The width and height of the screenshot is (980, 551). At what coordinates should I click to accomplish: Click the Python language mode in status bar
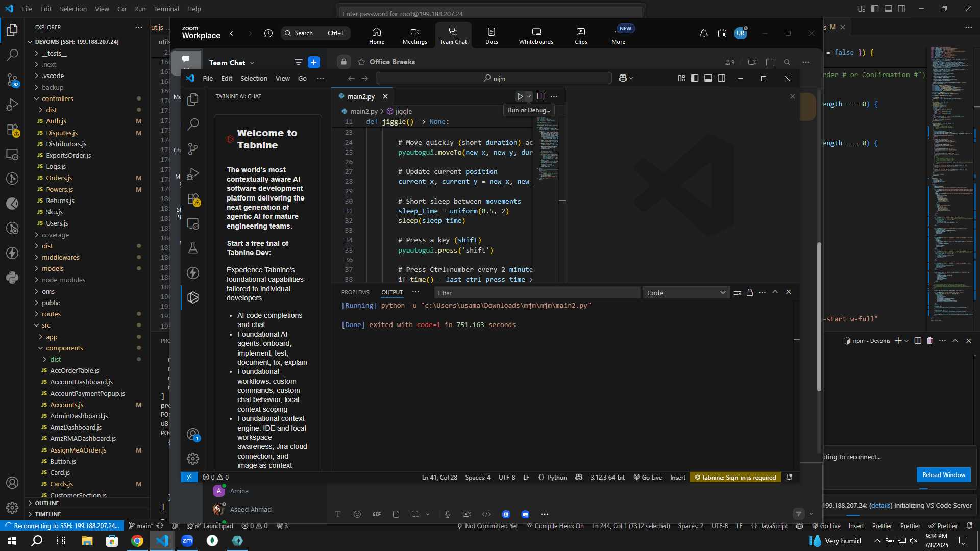[x=557, y=478]
